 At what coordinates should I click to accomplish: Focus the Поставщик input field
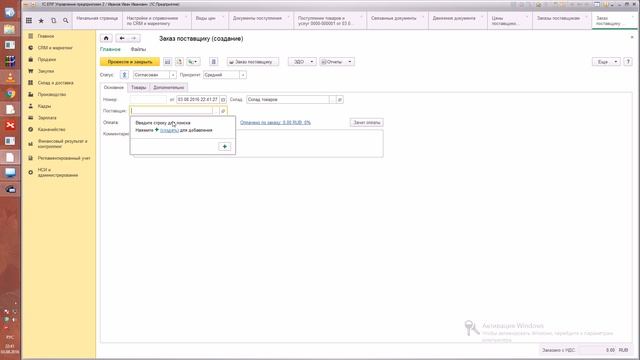point(171,111)
